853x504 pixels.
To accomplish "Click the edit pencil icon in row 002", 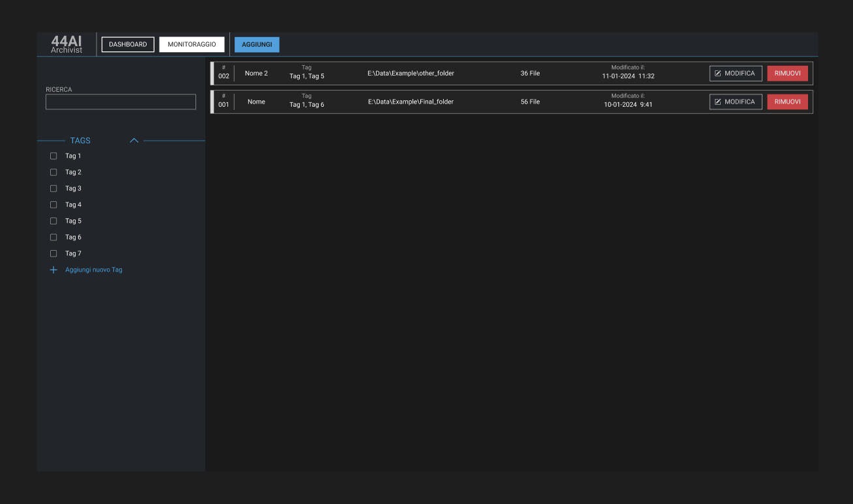I will pyautogui.click(x=718, y=74).
